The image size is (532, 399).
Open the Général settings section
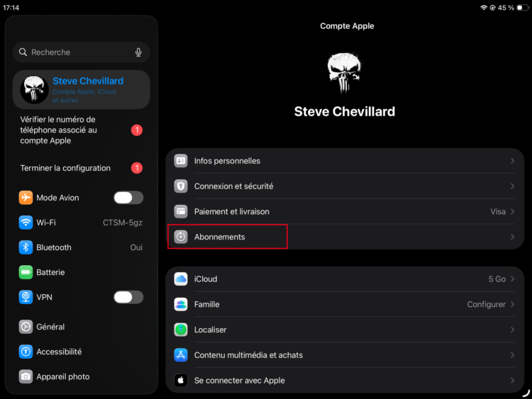[x=81, y=327]
